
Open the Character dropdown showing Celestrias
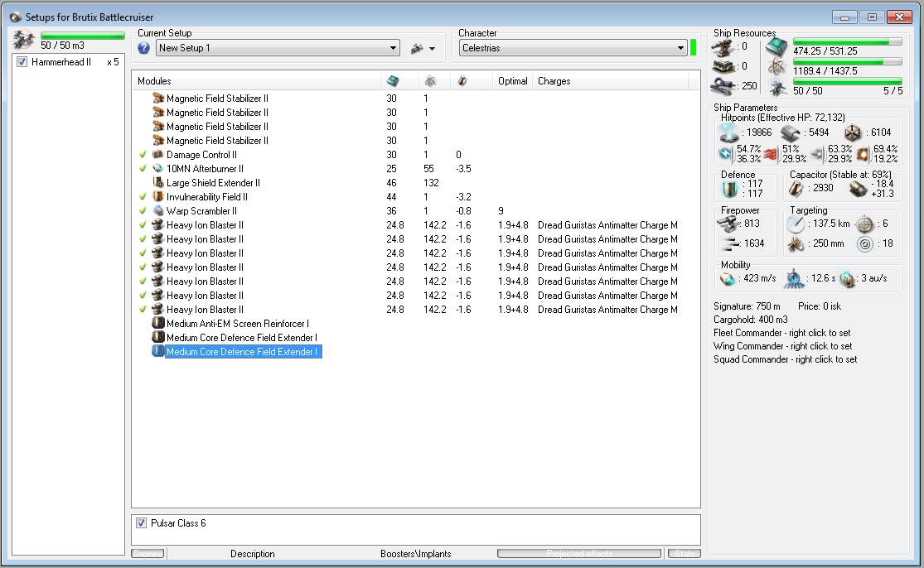point(573,48)
